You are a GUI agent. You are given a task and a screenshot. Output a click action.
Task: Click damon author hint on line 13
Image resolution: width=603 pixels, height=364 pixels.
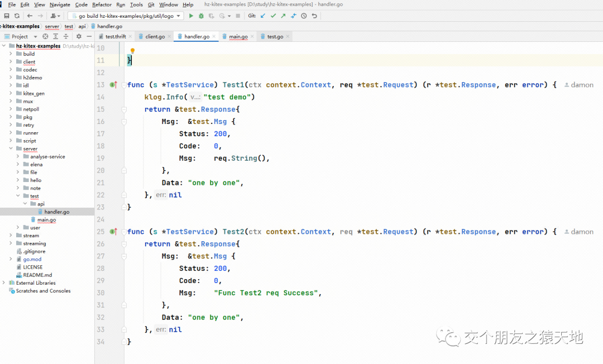pos(579,84)
